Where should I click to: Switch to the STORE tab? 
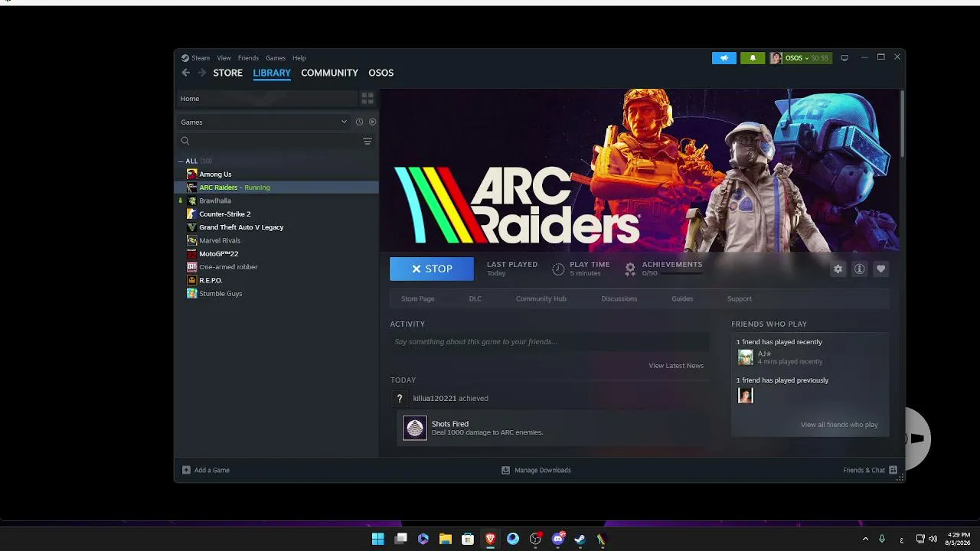[x=228, y=73]
